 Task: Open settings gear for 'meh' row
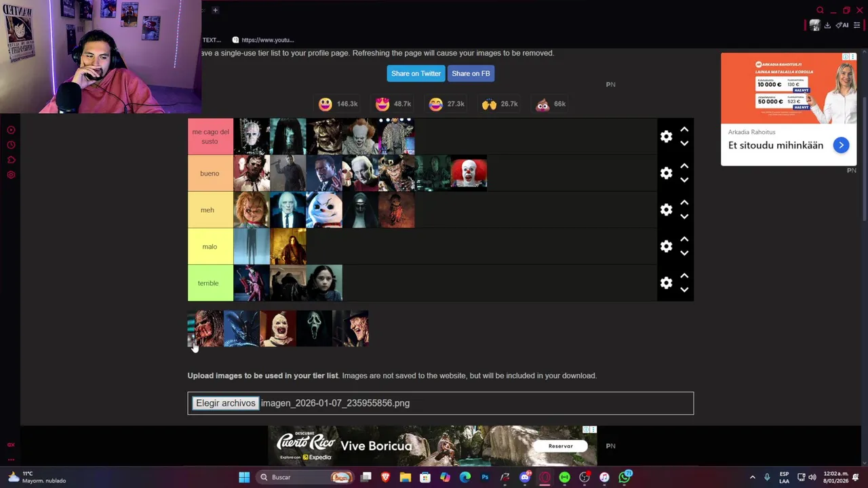tap(666, 210)
